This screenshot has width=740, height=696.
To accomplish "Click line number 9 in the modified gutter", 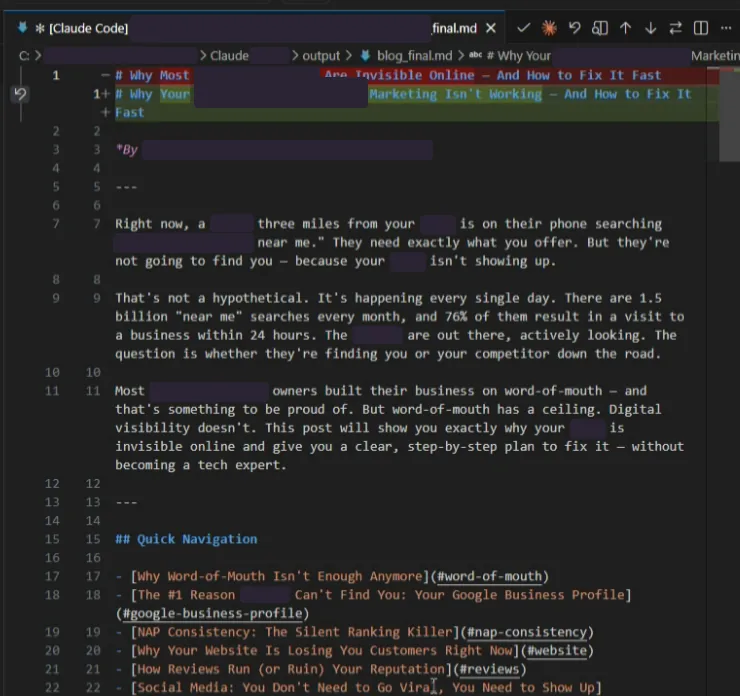I will point(97,298).
